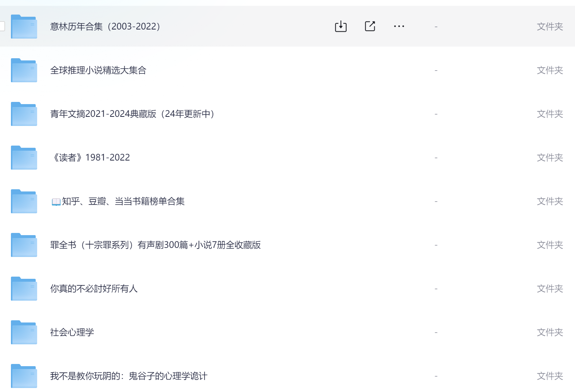Image resolution: width=575 pixels, height=392 pixels.
Task: Tick the checkbox beside 意林历年合集
Action: pos(2,26)
